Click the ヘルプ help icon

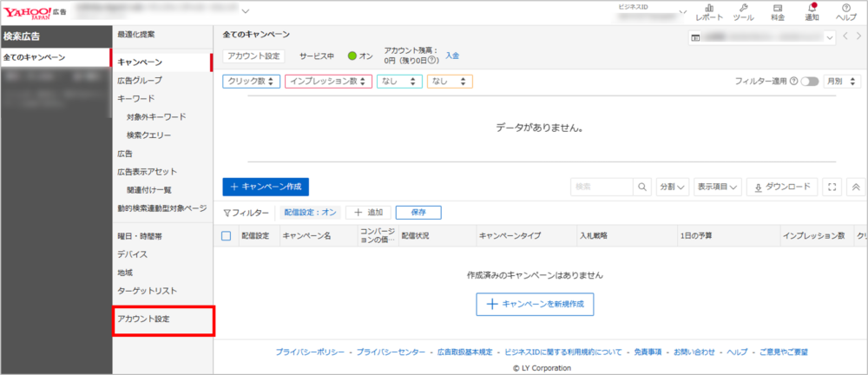pyautogui.click(x=845, y=11)
